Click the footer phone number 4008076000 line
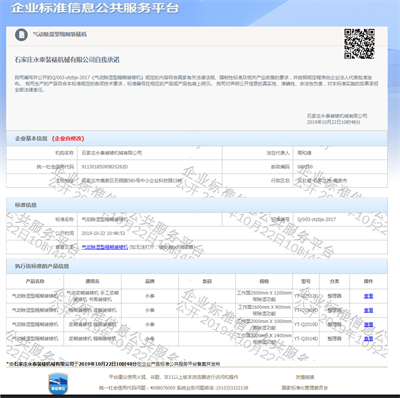This screenshot has height=398, width=400. click(174, 388)
